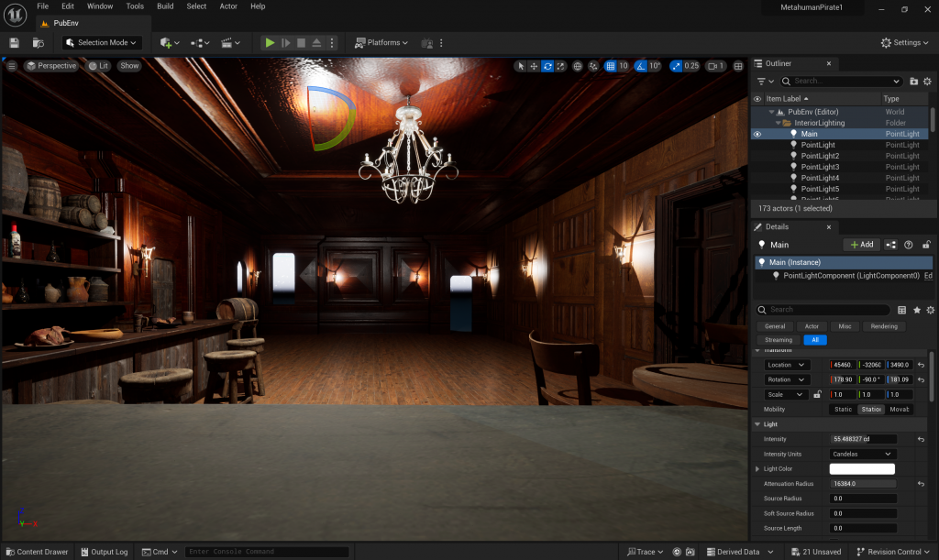This screenshot has height=560, width=939.
Task: Click the Details search field
Action: (824, 310)
